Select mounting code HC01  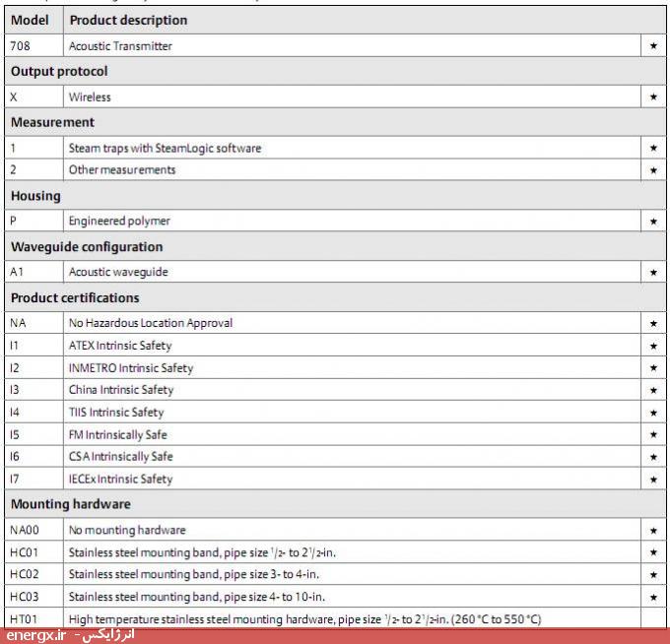click(x=25, y=552)
